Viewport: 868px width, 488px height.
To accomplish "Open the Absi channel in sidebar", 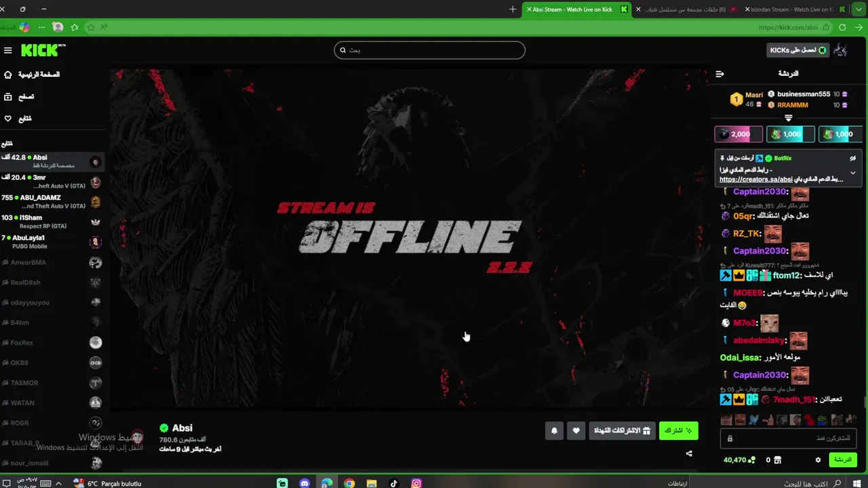I will 52,162.
